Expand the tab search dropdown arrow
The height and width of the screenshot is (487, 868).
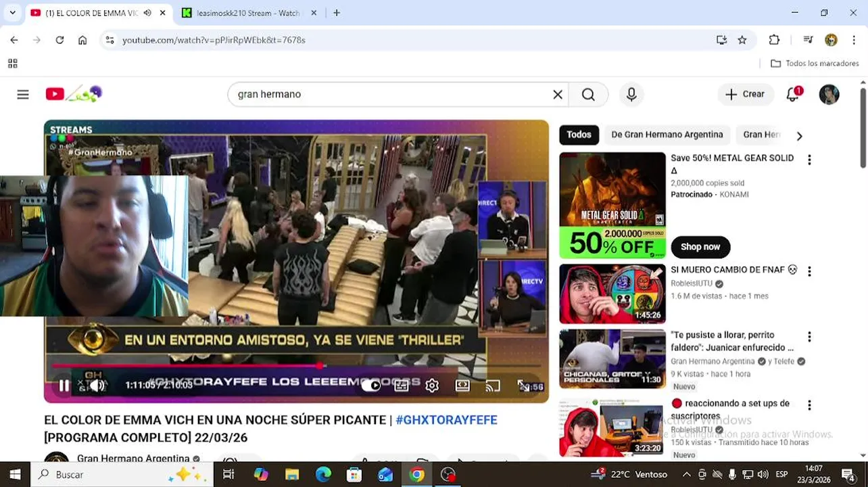[x=12, y=13]
